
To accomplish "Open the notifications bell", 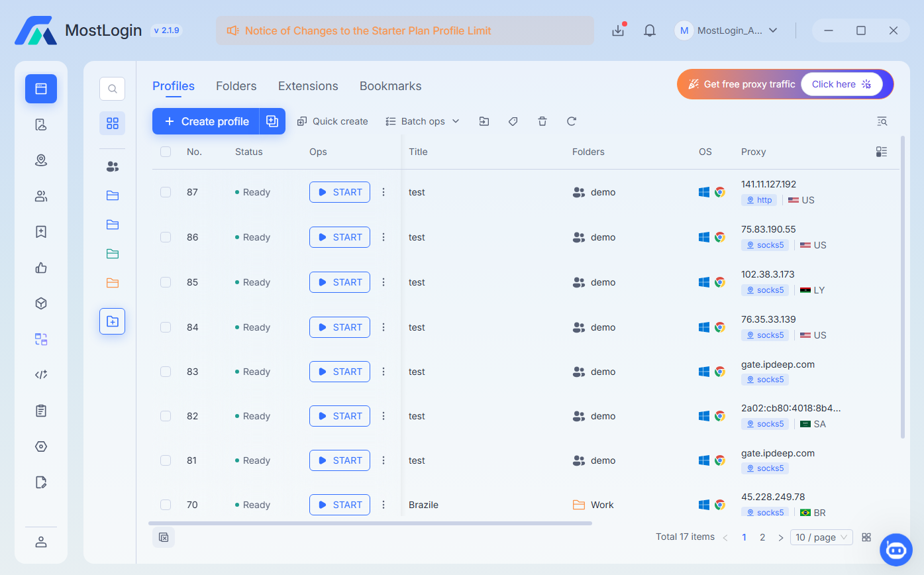I will (650, 30).
